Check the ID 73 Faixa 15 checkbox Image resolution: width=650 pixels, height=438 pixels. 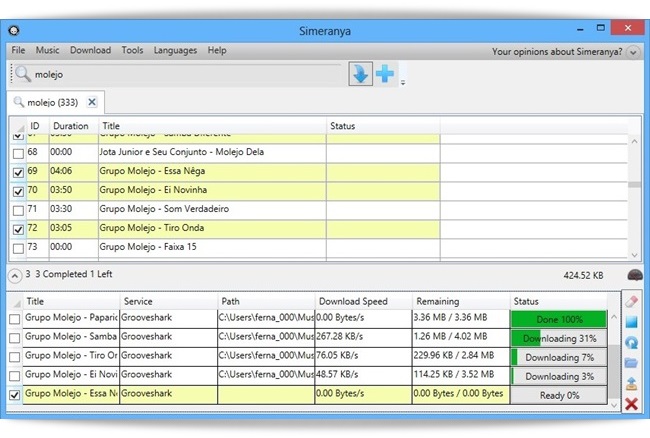click(x=18, y=248)
